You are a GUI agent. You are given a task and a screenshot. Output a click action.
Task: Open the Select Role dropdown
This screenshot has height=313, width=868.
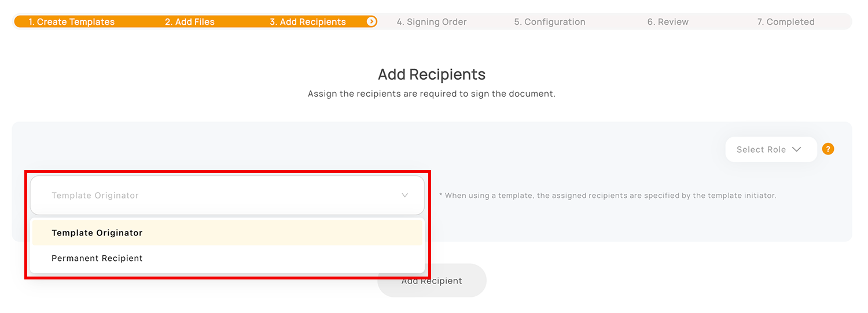771,149
